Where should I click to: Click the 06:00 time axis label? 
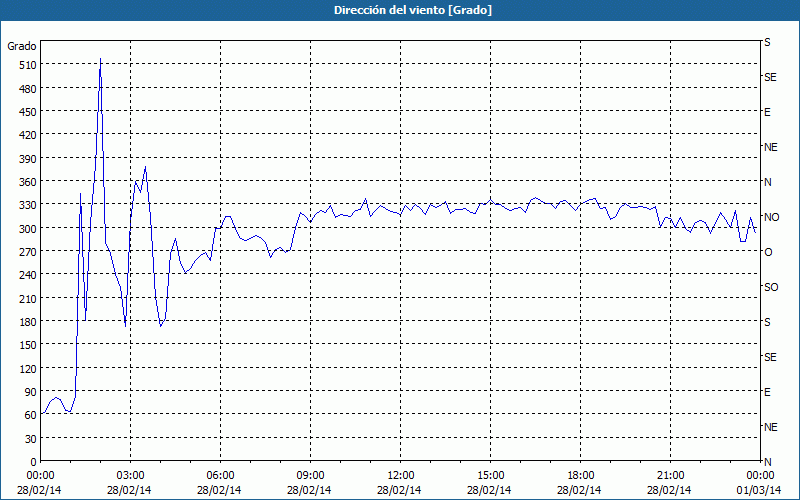[x=220, y=476]
